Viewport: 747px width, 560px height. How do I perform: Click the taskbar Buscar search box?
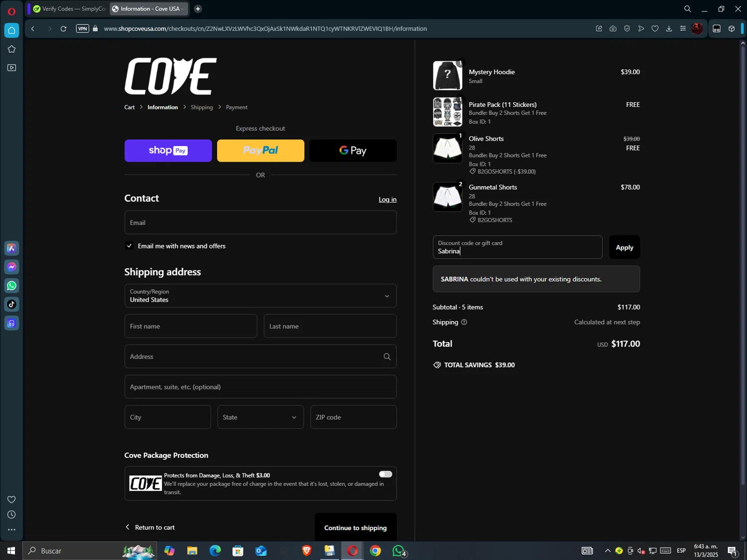(90, 551)
